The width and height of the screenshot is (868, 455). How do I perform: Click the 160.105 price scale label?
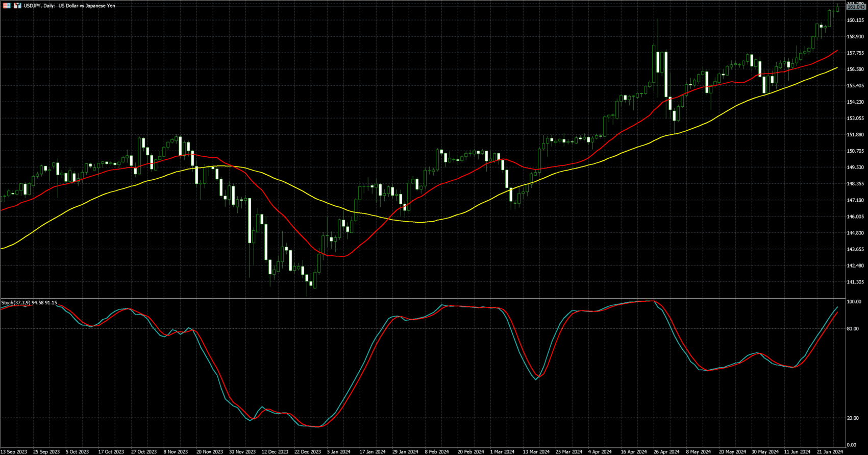[855, 20]
